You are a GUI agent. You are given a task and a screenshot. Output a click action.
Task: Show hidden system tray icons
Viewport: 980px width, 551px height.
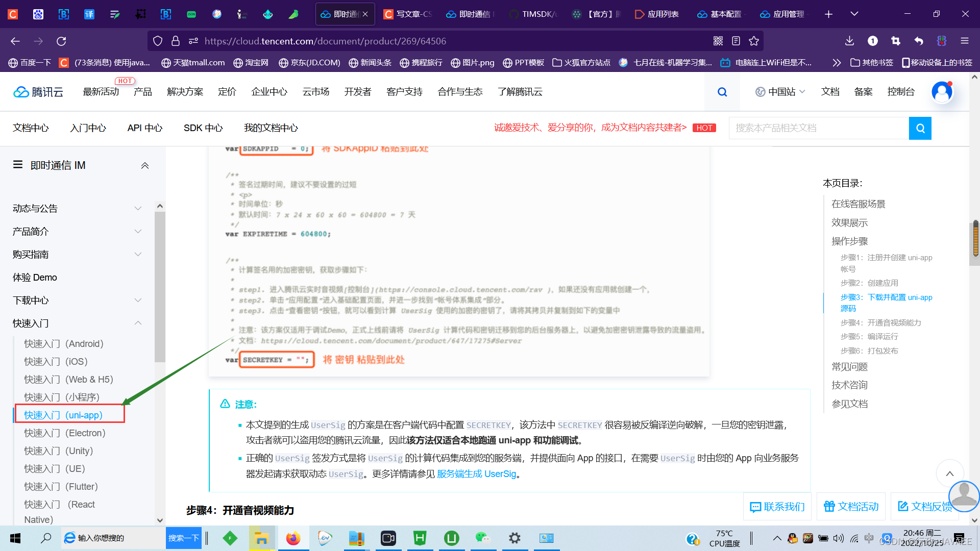[777, 538]
